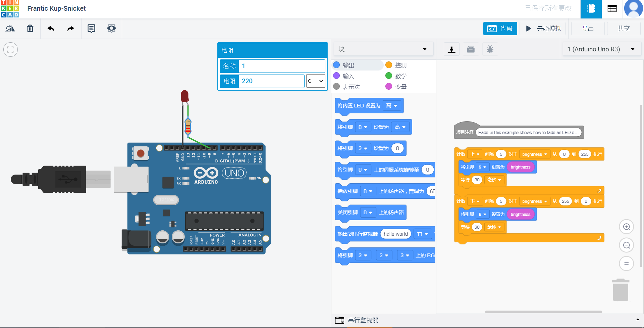
Task: Open the resistor unit Ω dropdown
Action: pos(316,81)
